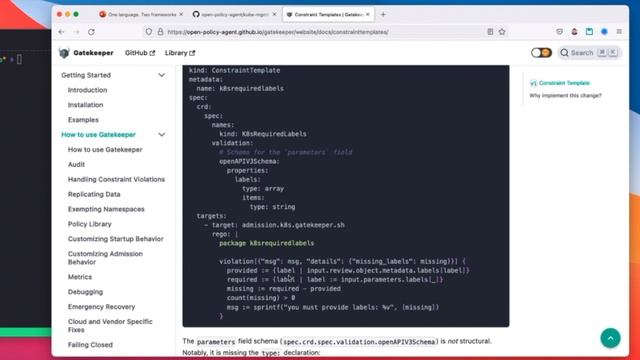Image resolution: width=640 pixels, height=360 pixels.
Task: Open Exempting Namespaces page
Action: pyautogui.click(x=106, y=209)
